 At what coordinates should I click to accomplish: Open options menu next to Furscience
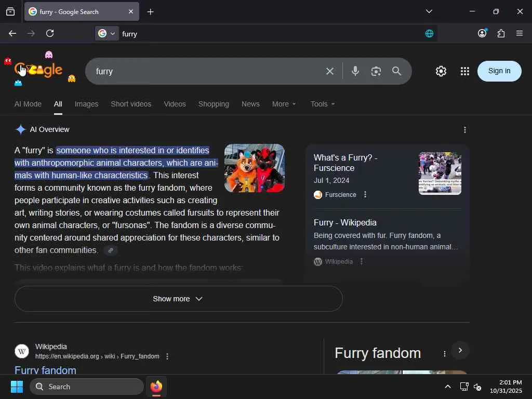tap(365, 194)
